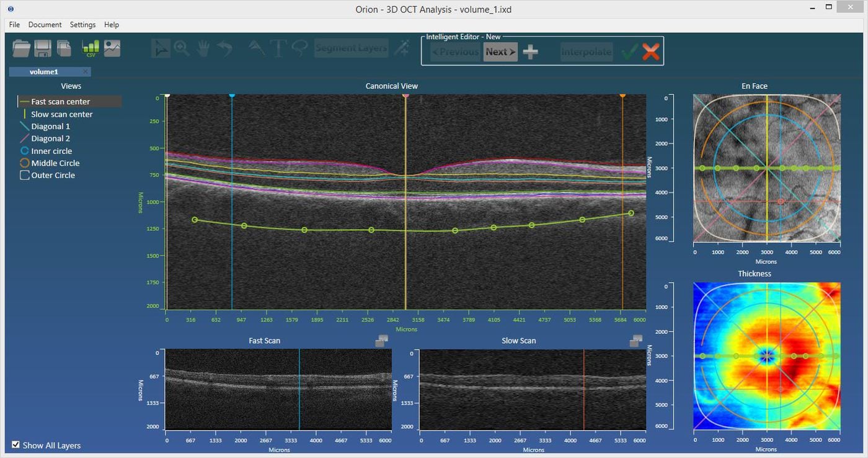
Task: Select the arrow annotation tool
Action: 257,48
